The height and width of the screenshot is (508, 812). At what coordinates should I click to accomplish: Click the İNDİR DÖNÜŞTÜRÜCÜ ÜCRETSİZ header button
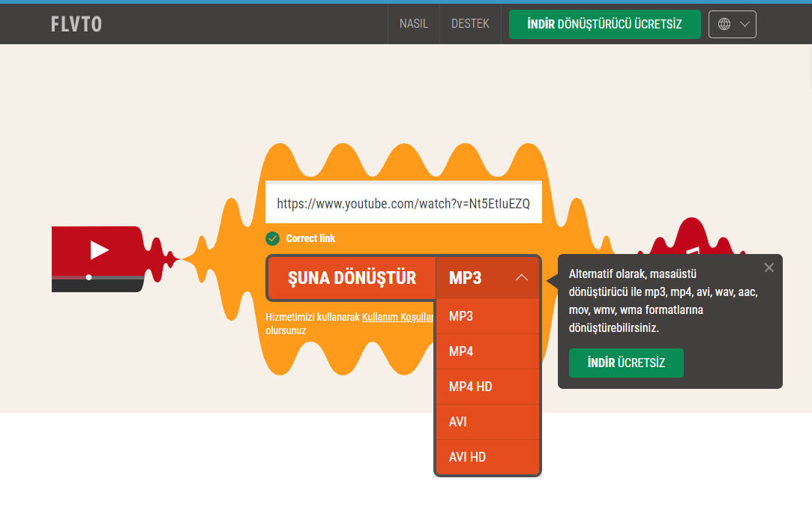point(604,24)
